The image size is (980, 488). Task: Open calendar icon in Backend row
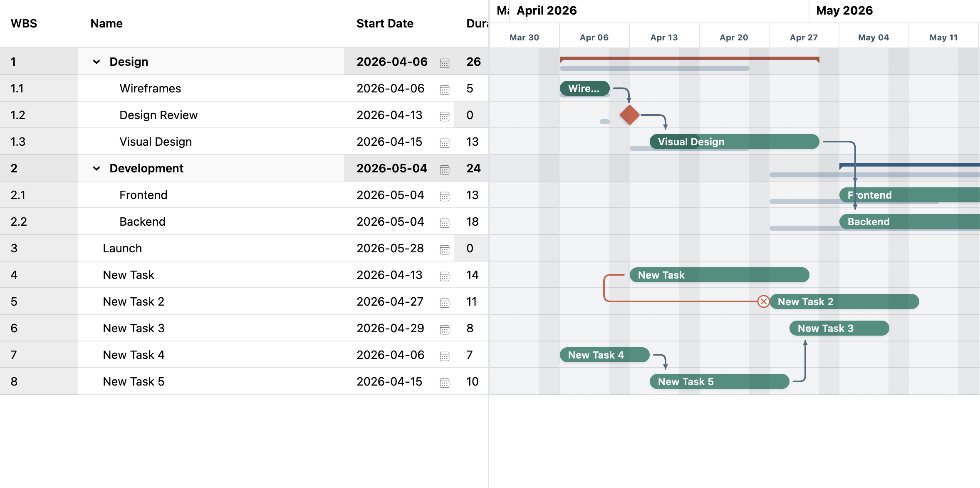(x=445, y=223)
